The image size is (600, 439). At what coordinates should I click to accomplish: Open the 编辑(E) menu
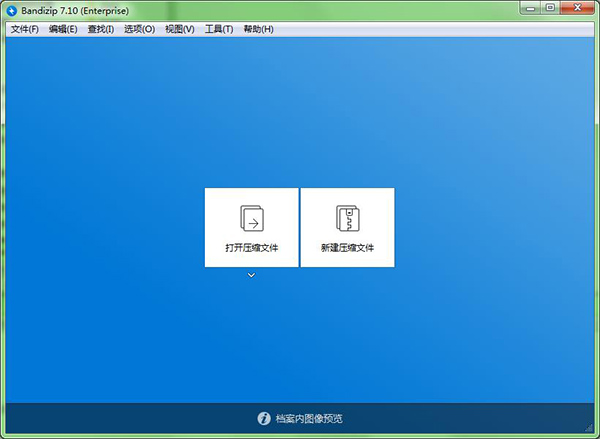63,29
